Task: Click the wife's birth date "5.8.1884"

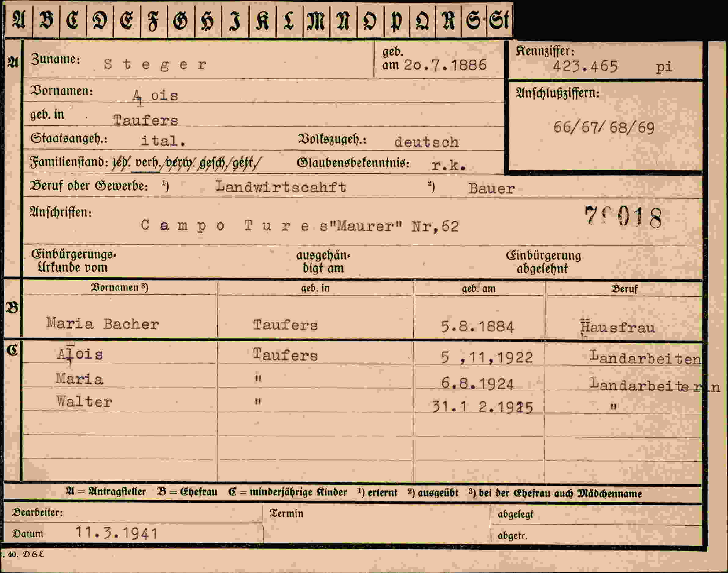Action: tap(477, 327)
